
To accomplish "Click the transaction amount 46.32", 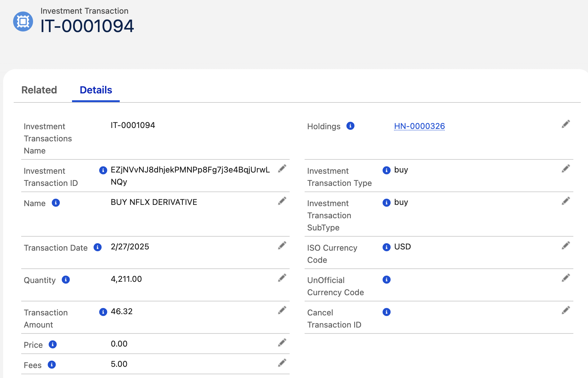I will tap(122, 311).
